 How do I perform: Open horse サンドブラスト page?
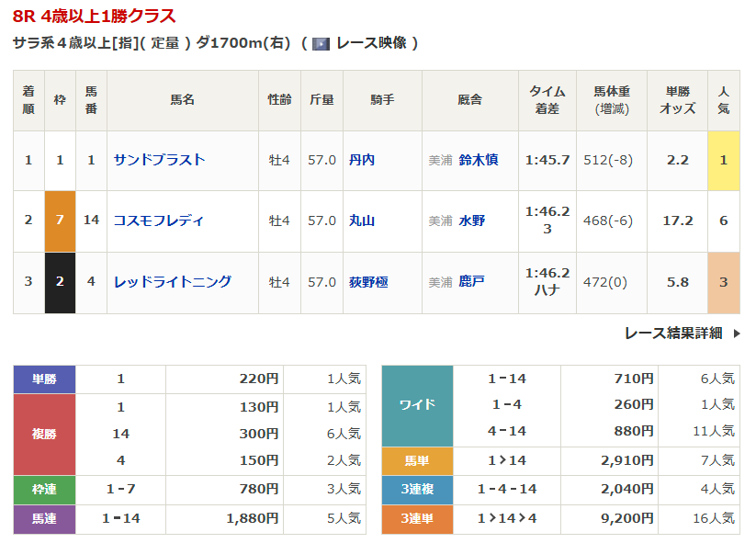[x=159, y=160]
